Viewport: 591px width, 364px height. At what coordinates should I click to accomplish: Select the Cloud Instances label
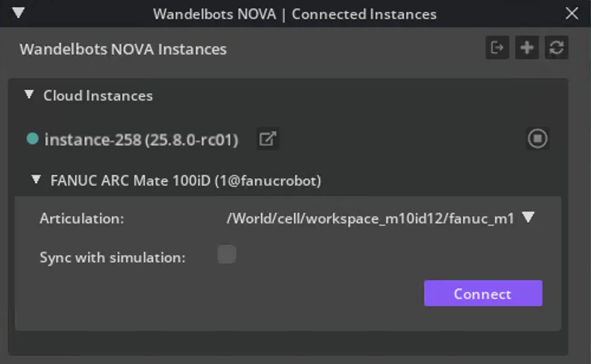click(x=98, y=96)
